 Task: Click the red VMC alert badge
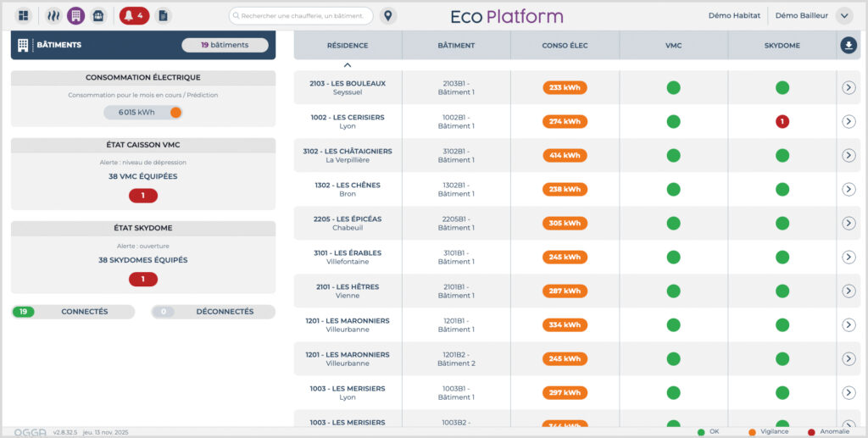point(143,196)
